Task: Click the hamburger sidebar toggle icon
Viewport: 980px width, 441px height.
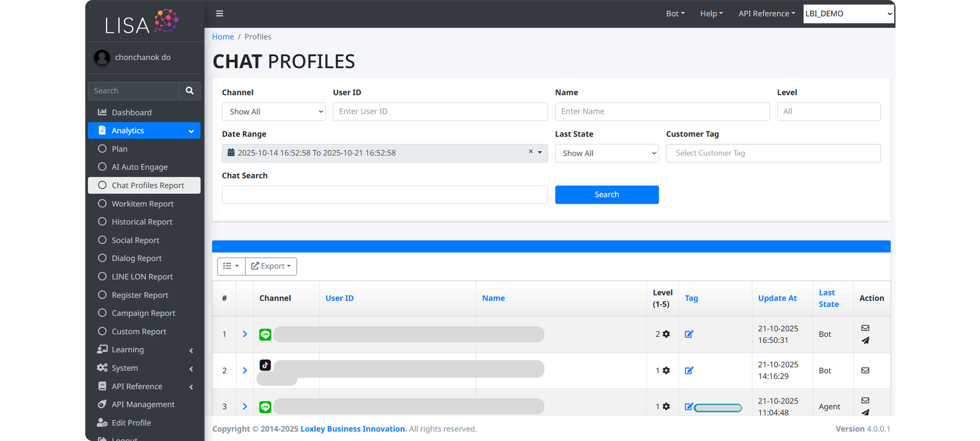Action: [x=219, y=13]
